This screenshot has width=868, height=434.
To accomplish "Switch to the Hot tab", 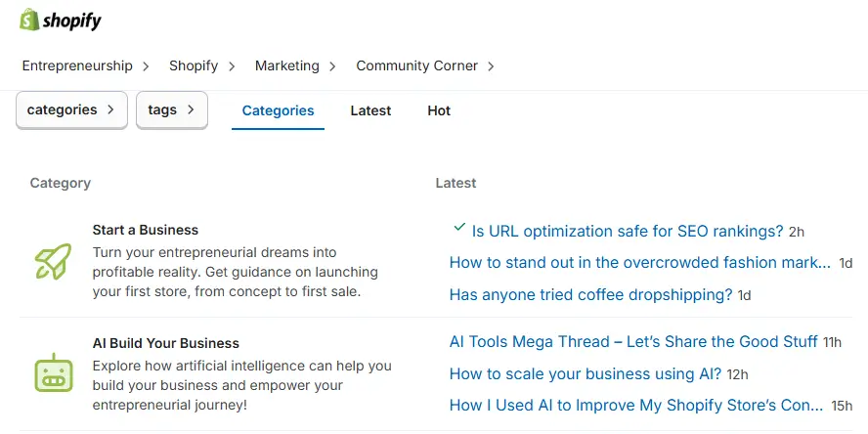I will tap(439, 111).
